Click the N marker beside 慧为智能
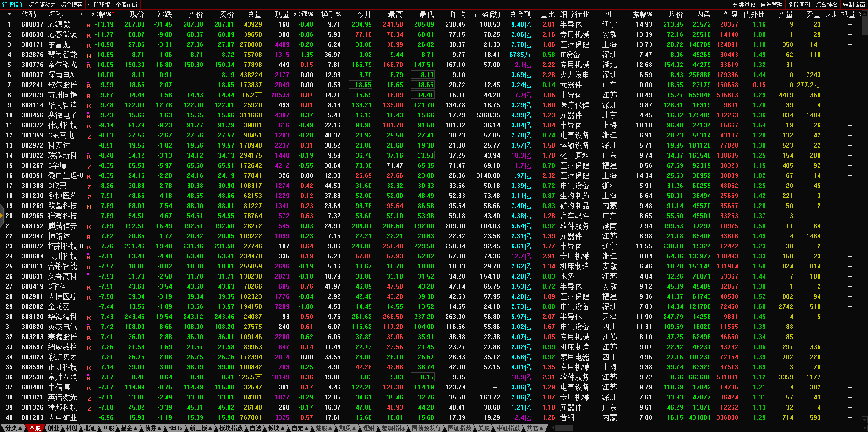The height and width of the screenshot is (432, 868). (x=89, y=56)
